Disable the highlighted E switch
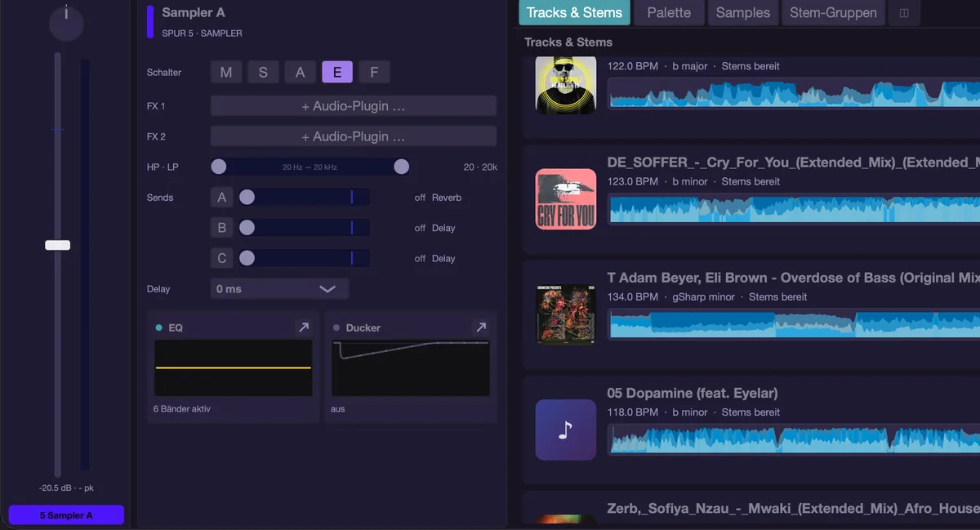 [x=337, y=73]
